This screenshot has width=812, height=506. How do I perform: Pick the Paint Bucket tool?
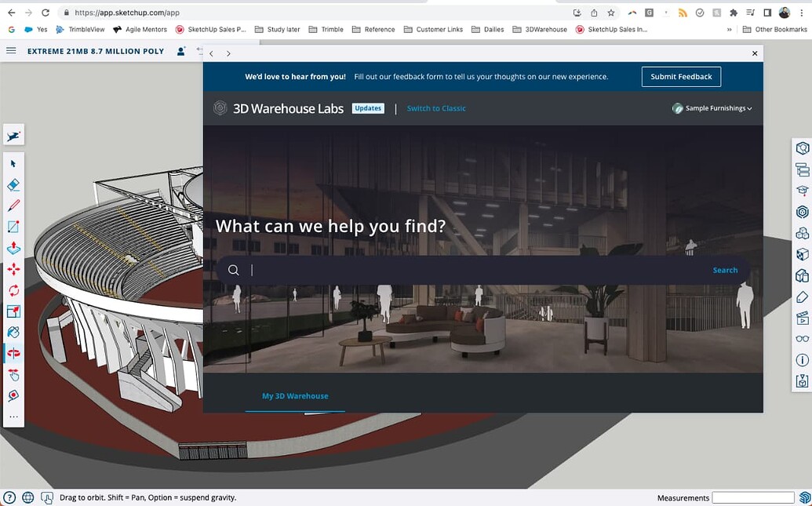(x=13, y=331)
